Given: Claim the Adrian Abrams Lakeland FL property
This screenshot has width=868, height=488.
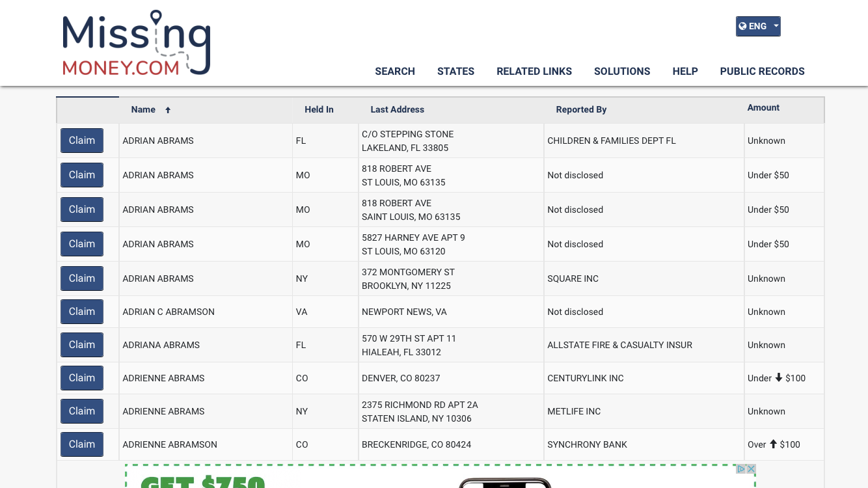Looking at the screenshot, I should coord(82,141).
